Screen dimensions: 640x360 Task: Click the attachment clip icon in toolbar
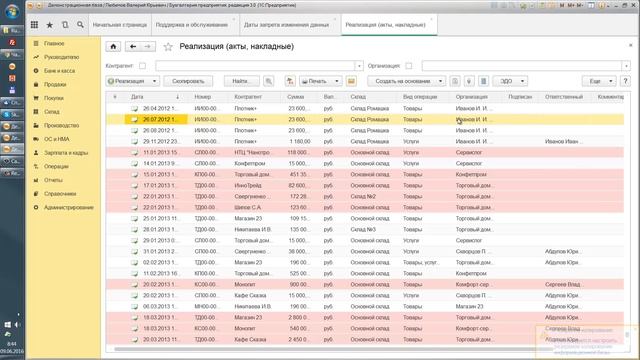click(469, 81)
